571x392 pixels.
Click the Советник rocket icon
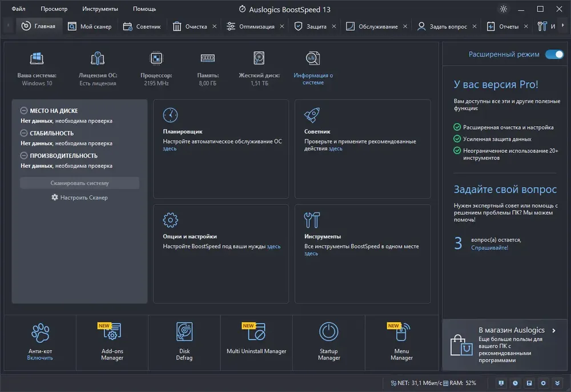[x=312, y=115]
